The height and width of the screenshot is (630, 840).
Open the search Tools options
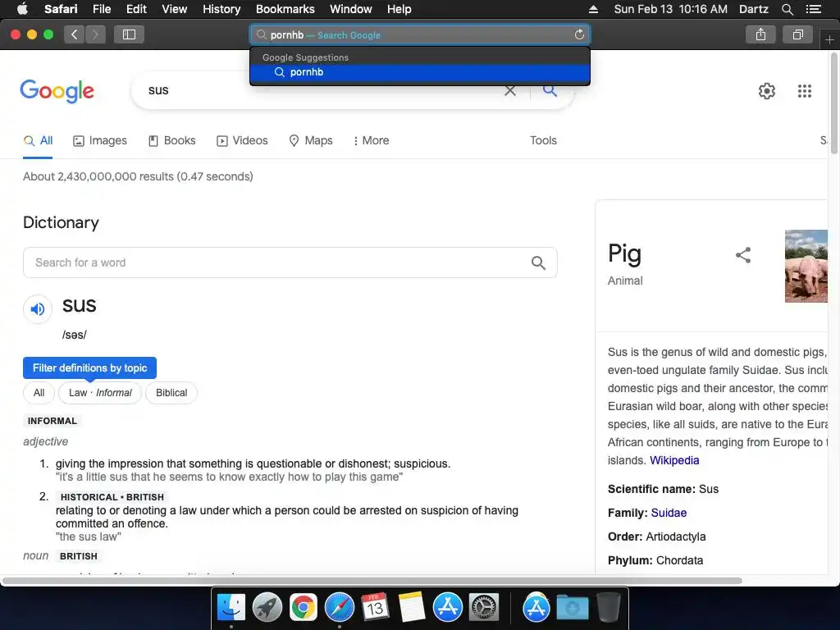click(x=543, y=141)
